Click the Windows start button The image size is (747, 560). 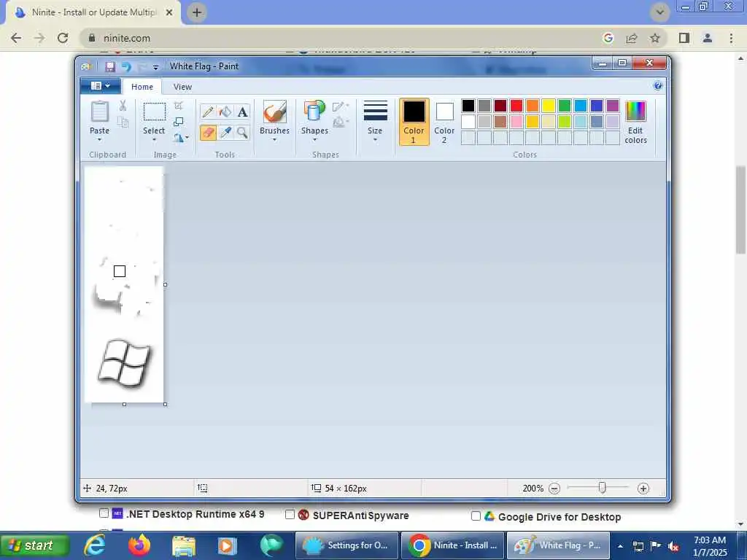(35, 545)
